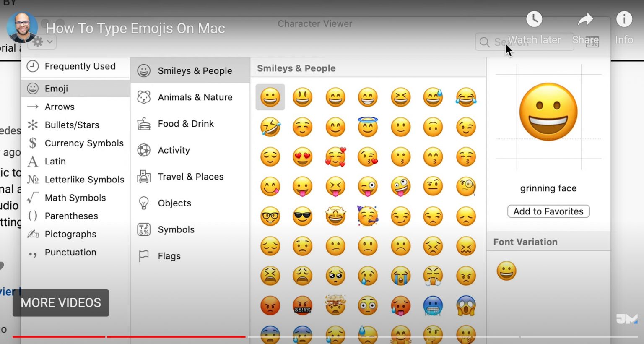644x344 pixels.
Task: Select the Frequently Used clock icon
Action: (34, 66)
